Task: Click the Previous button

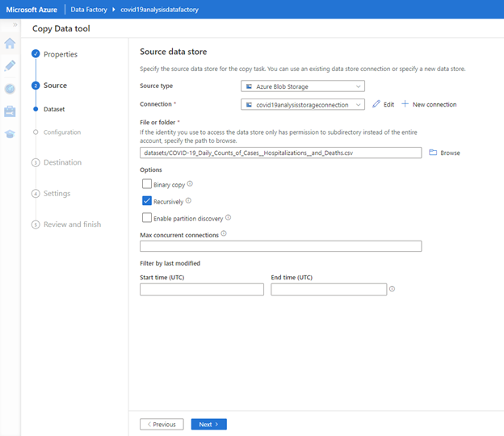Action: pos(162,424)
